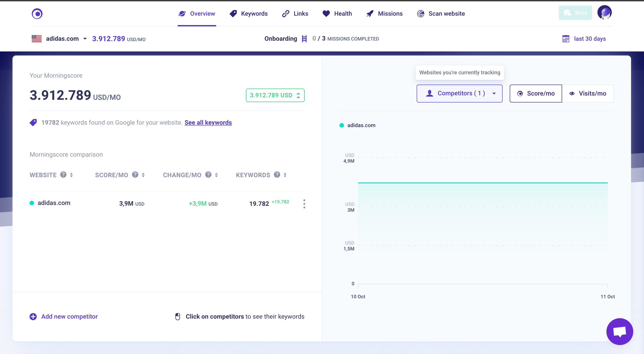The image size is (644, 354).
Task: Click the Links chain icon in navigation
Action: [x=285, y=13]
